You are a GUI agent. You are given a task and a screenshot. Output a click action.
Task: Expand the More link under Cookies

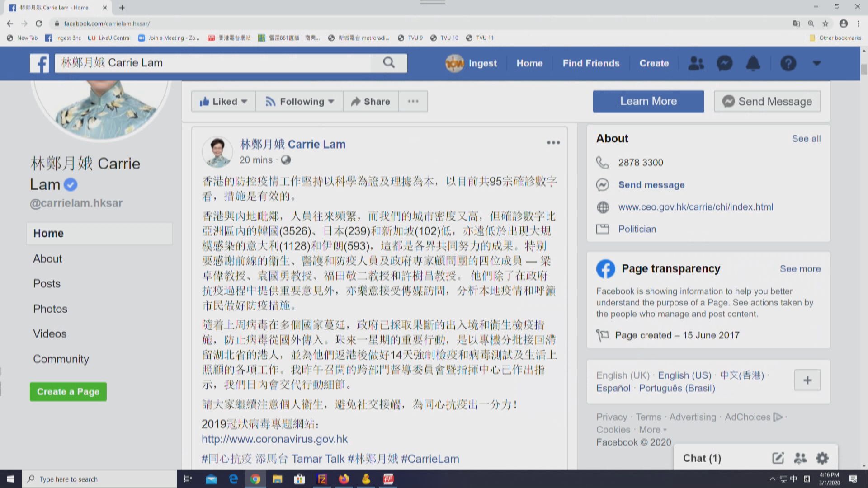pos(651,429)
